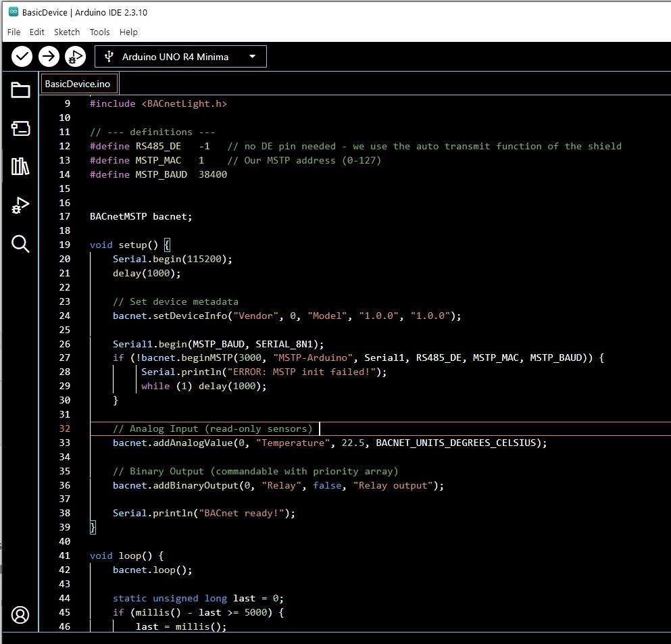Click 'Serial.begin(115200);' on line 20
Image resolution: width=671 pixels, height=644 pixels.
pyautogui.click(x=172, y=259)
